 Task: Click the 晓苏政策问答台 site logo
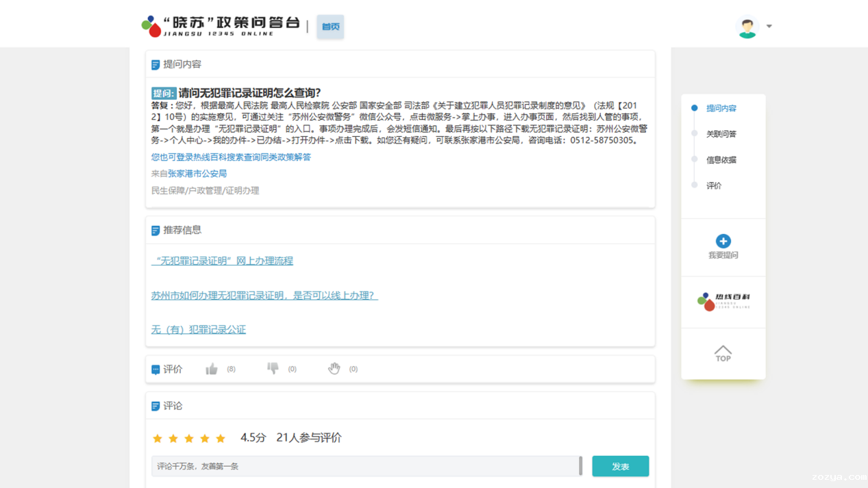point(220,26)
